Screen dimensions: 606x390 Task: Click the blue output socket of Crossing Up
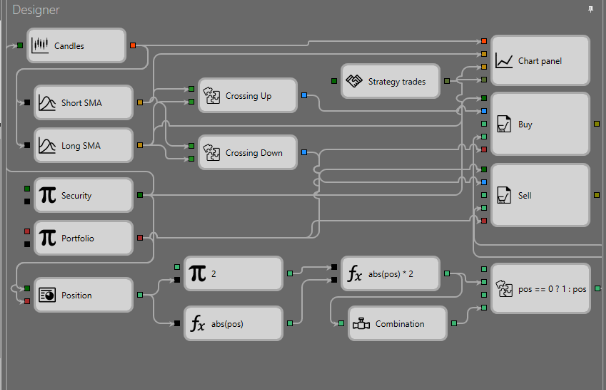click(x=304, y=95)
